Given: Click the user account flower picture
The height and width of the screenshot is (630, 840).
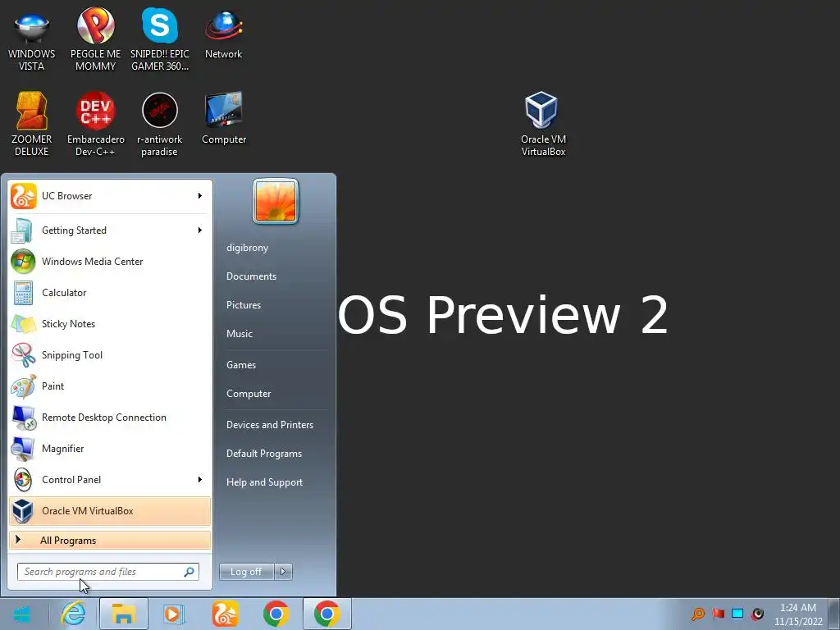Looking at the screenshot, I should click(x=276, y=201).
